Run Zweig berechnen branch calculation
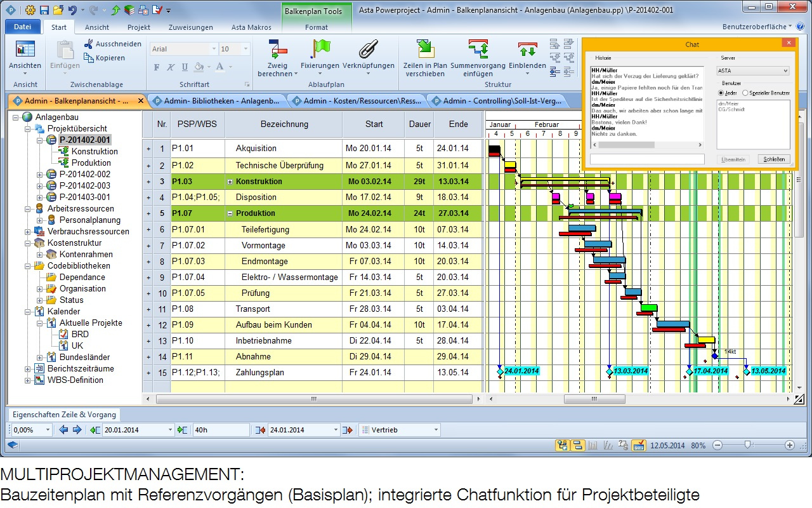This screenshot has width=812, height=508. (278, 58)
